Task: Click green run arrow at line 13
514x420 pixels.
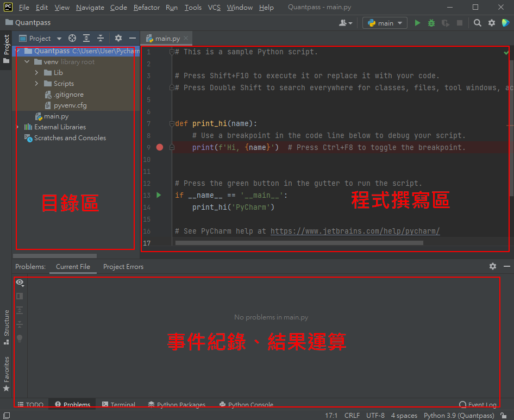Action: point(159,195)
